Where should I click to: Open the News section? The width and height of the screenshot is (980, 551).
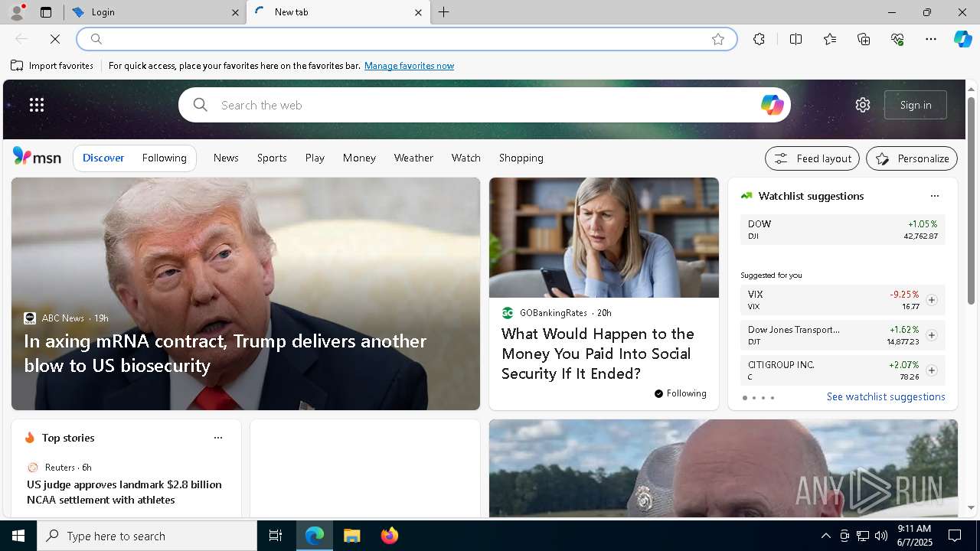pyautogui.click(x=226, y=158)
